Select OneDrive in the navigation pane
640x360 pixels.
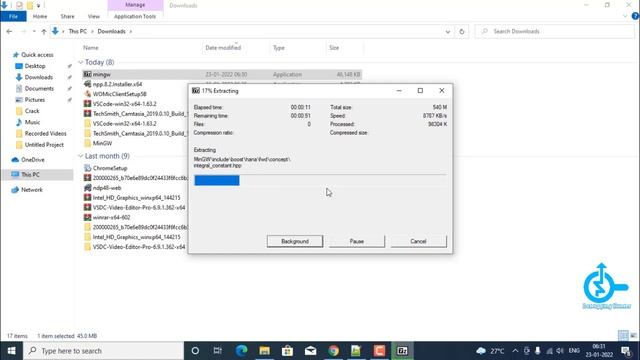point(33,160)
